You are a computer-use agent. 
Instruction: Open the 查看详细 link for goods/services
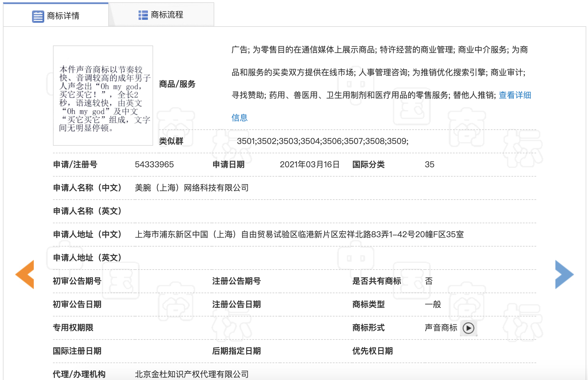[x=515, y=95]
